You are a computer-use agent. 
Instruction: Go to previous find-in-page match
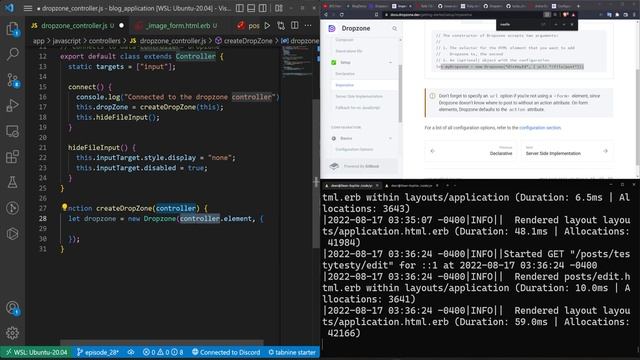tap(556, 24)
